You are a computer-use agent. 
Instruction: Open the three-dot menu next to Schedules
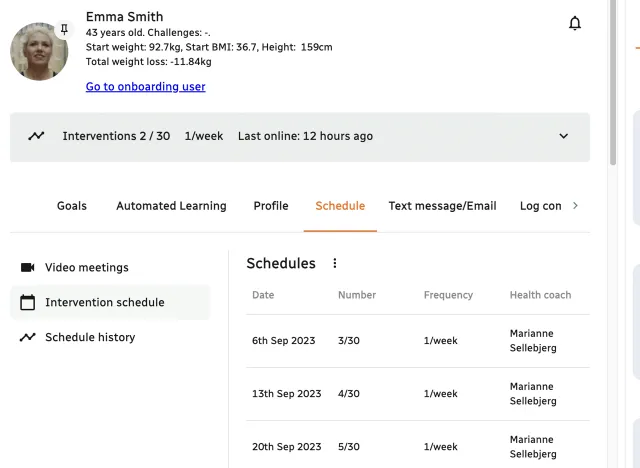click(x=335, y=264)
